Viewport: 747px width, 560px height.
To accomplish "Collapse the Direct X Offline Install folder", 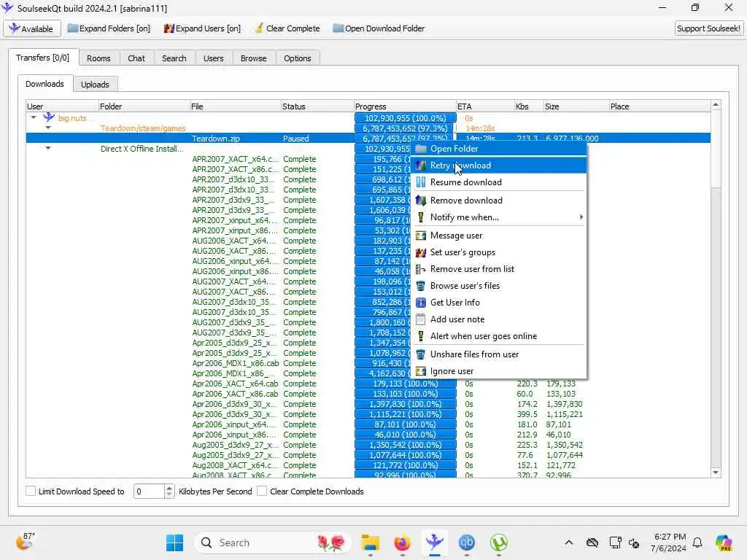I will point(48,148).
